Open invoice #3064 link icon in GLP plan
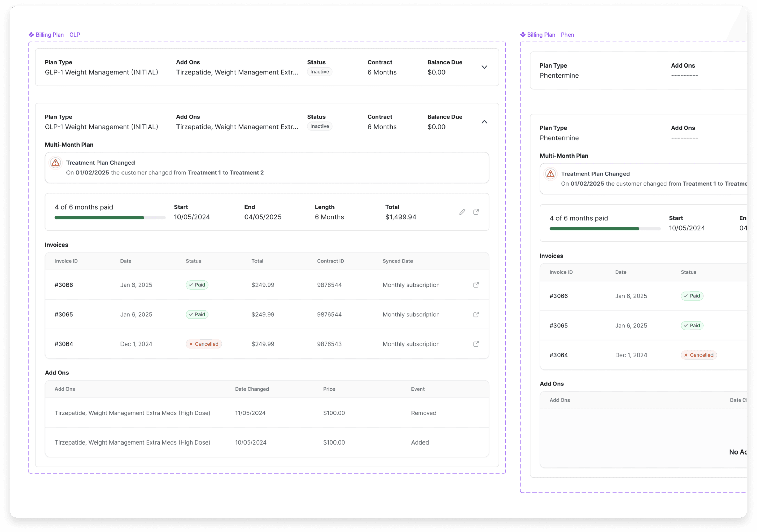 [x=476, y=344]
